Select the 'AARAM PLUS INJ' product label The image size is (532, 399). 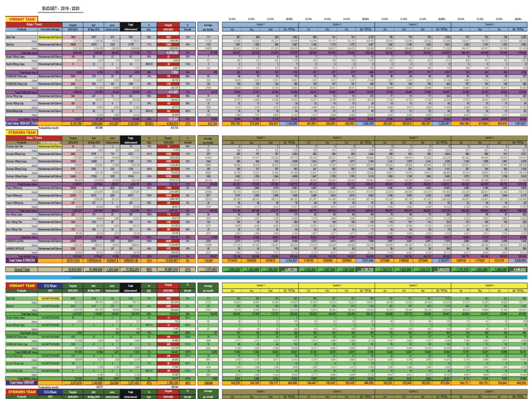(x=22, y=241)
